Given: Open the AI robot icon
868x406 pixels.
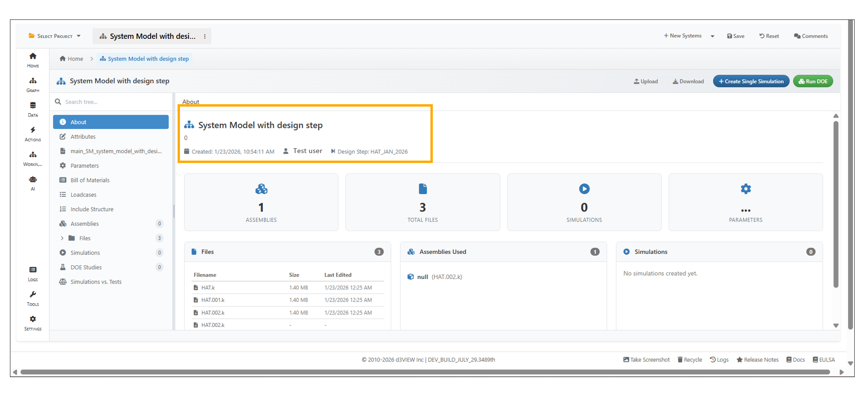Looking at the screenshot, I should pos(33,182).
